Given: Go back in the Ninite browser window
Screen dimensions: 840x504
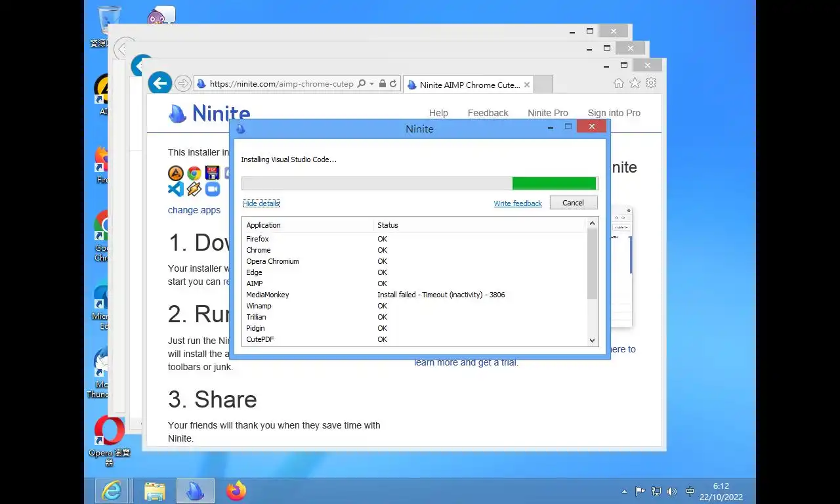Looking at the screenshot, I should point(160,83).
